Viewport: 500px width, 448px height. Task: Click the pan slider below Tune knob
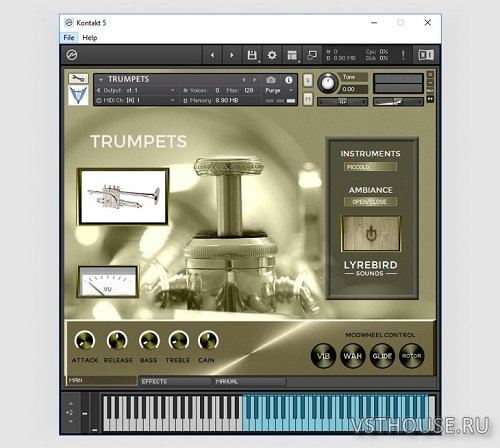tap(342, 102)
